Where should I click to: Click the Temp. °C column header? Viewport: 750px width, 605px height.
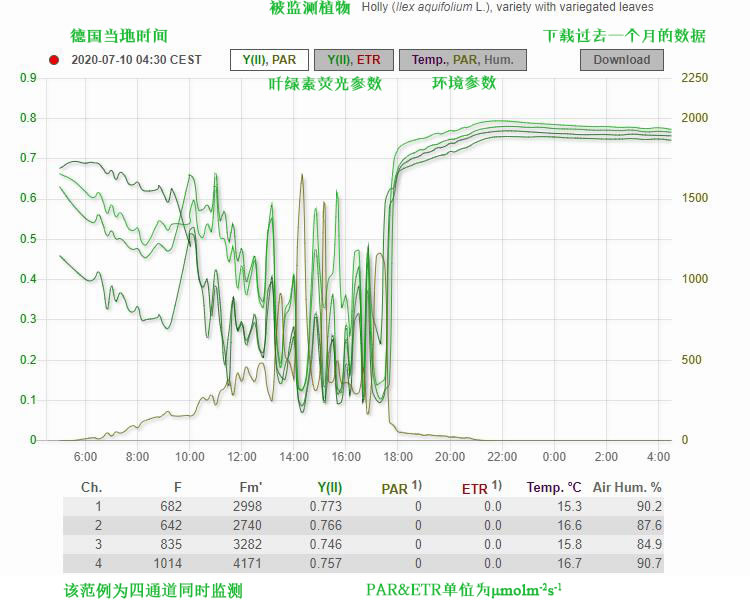[554, 488]
